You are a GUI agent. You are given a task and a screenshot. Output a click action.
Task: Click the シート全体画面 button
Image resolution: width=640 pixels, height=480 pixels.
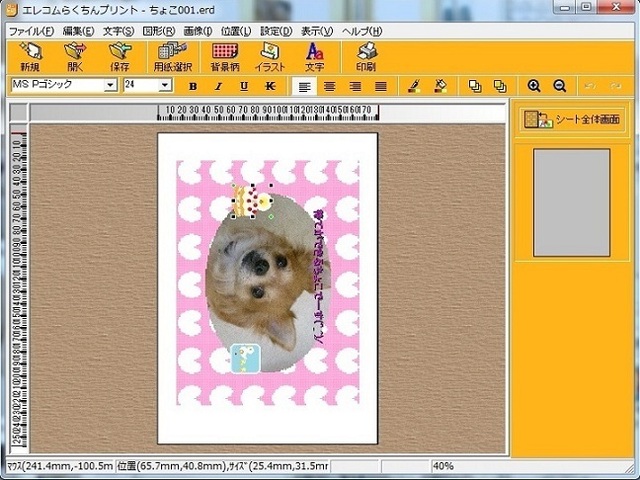click(572, 119)
